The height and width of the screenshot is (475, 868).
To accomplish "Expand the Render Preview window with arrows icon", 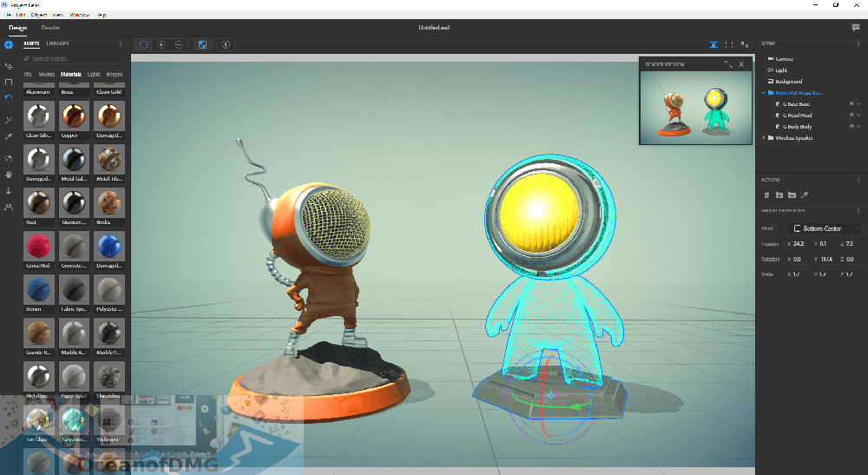I will pyautogui.click(x=728, y=64).
